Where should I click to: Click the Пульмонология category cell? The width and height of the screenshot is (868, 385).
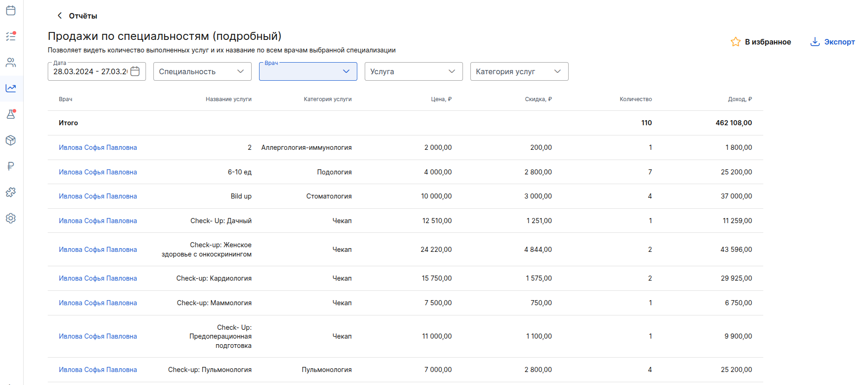coord(327,370)
